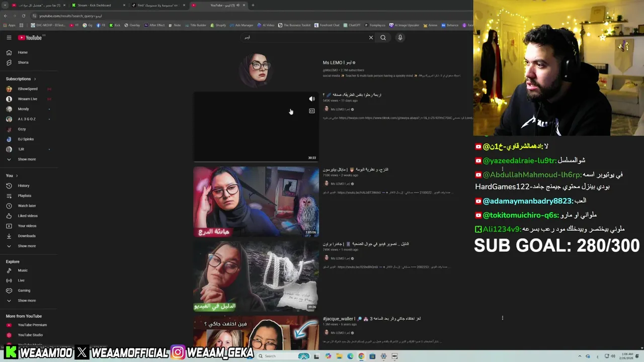Open the Kick bookmark
The width and height of the screenshot is (644, 362).
coord(115,25)
